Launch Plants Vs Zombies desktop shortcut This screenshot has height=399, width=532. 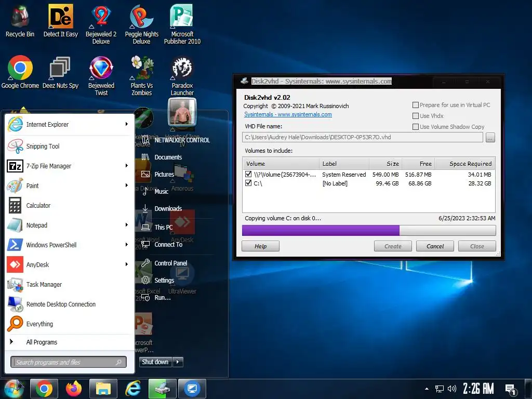coord(142,76)
